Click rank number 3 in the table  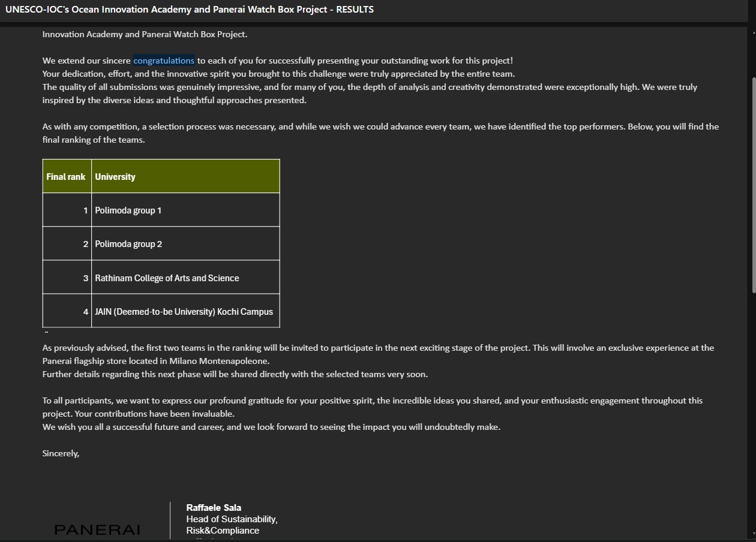[x=86, y=278]
